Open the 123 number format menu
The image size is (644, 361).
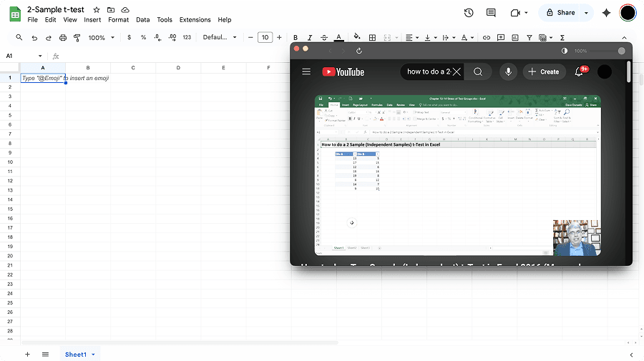pos(187,37)
